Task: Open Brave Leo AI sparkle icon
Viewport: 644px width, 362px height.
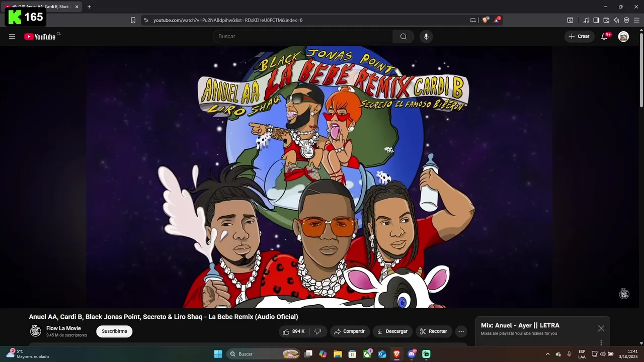Action: coord(616,20)
